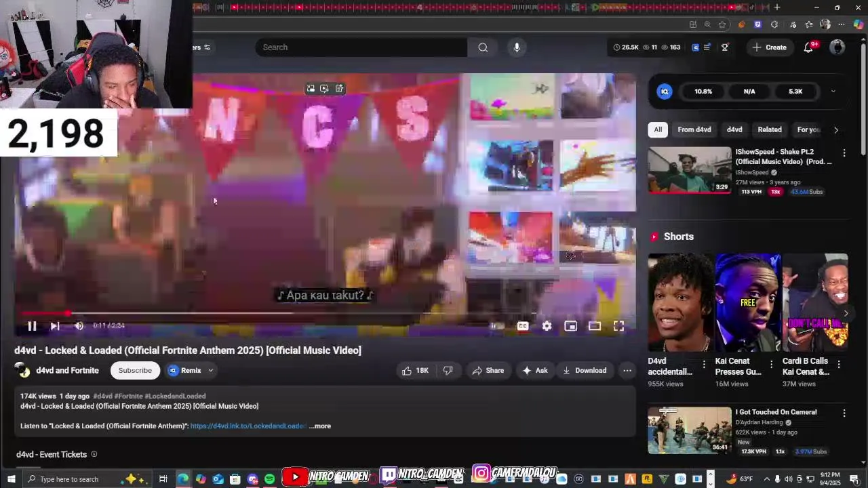Open the player settings gear

547,326
